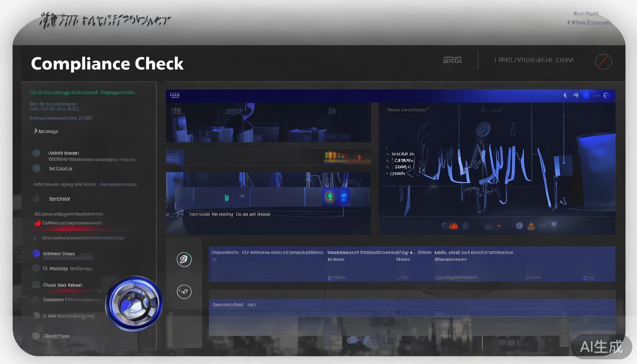The width and height of the screenshot is (637, 364).
Task: Select the first blue row in the table
Action: tap(411, 264)
